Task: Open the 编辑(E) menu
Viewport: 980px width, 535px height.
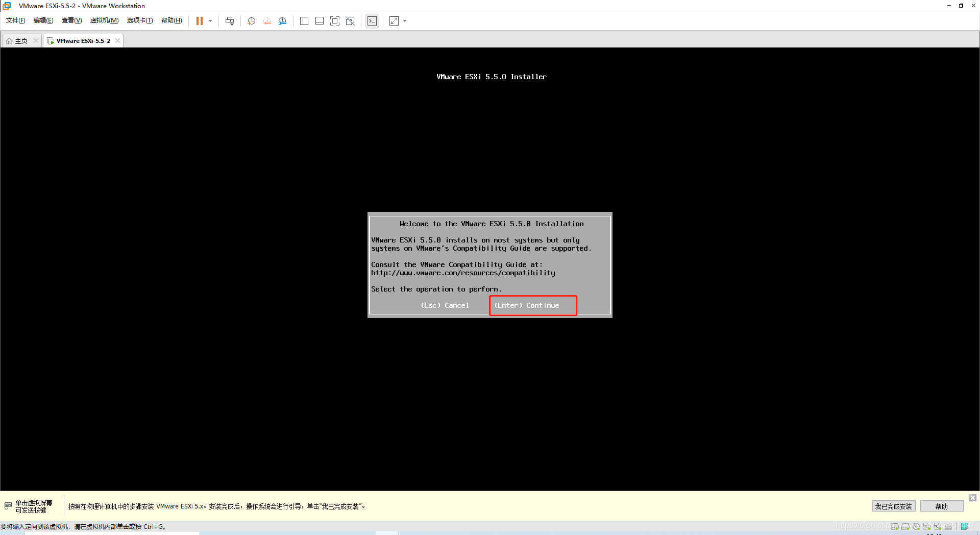Action: pyautogui.click(x=43, y=20)
